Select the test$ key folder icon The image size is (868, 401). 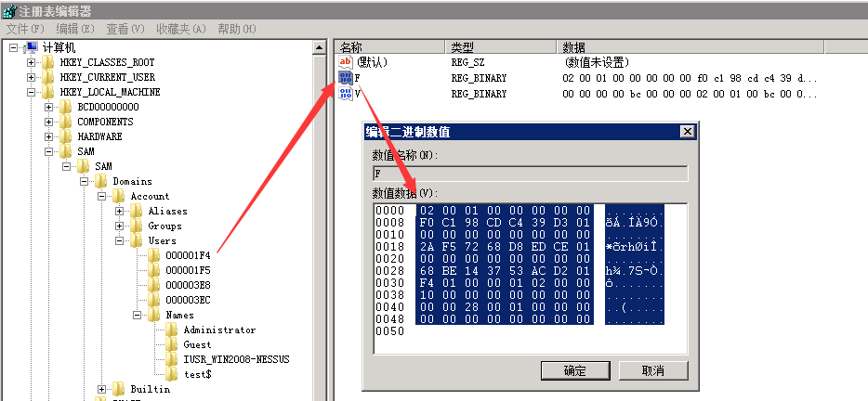click(x=172, y=374)
